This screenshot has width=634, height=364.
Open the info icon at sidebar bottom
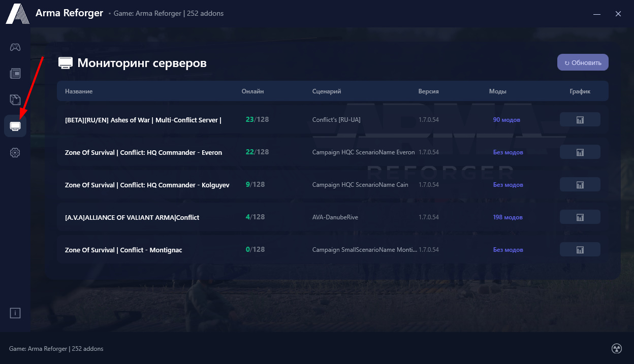(15, 313)
